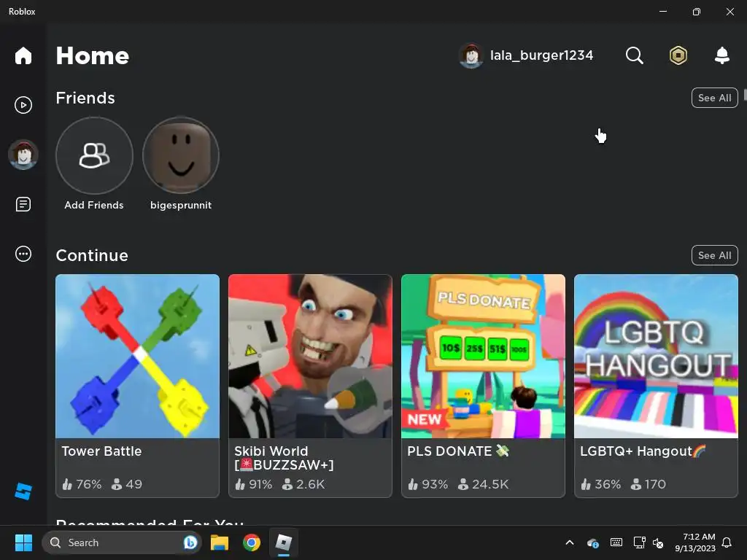Open the Skibi World game thumbnail
Viewport: 747px width, 560px height.
coord(310,356)
